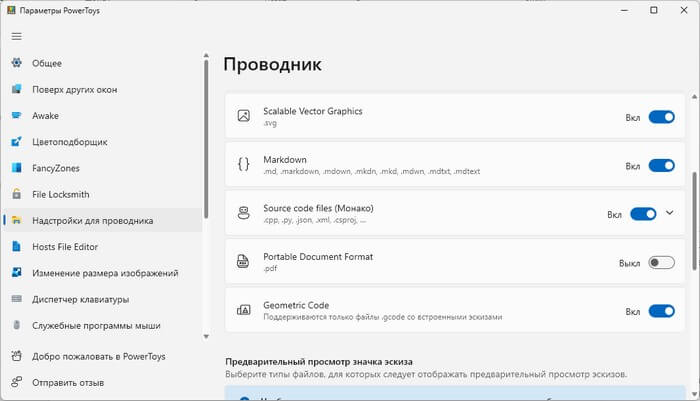The image size is (700, 401).
Task: Select Надстройки для проводника in sidebar
Action: click(x=103, y=221)
